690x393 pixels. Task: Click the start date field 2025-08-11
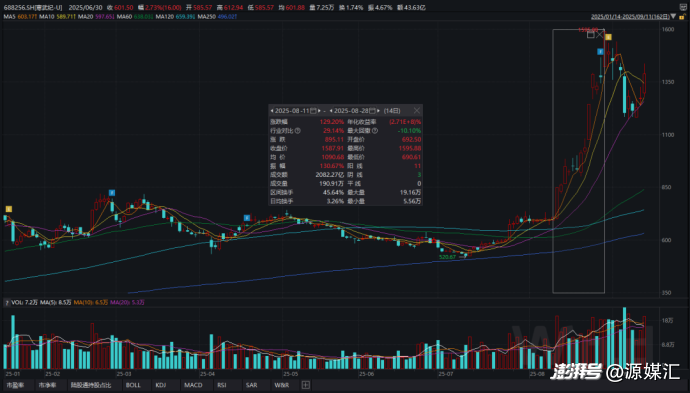point(293,111)
